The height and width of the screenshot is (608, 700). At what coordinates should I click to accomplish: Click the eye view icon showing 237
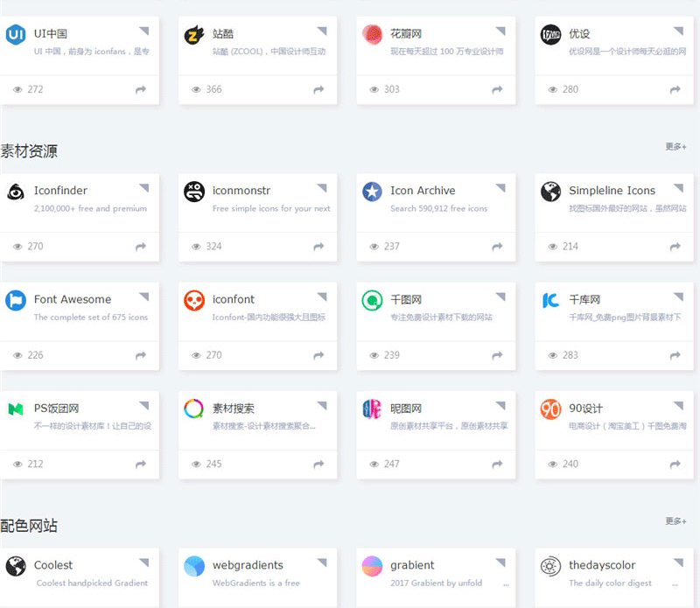(x=374, y=247)
